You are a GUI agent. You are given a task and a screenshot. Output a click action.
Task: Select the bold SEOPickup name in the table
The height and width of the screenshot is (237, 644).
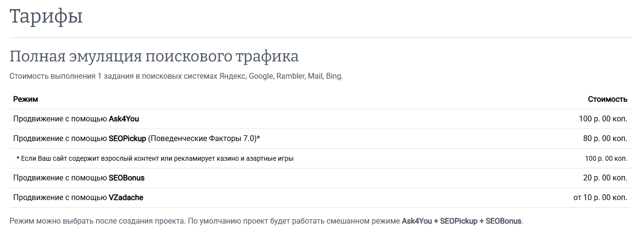127,139
